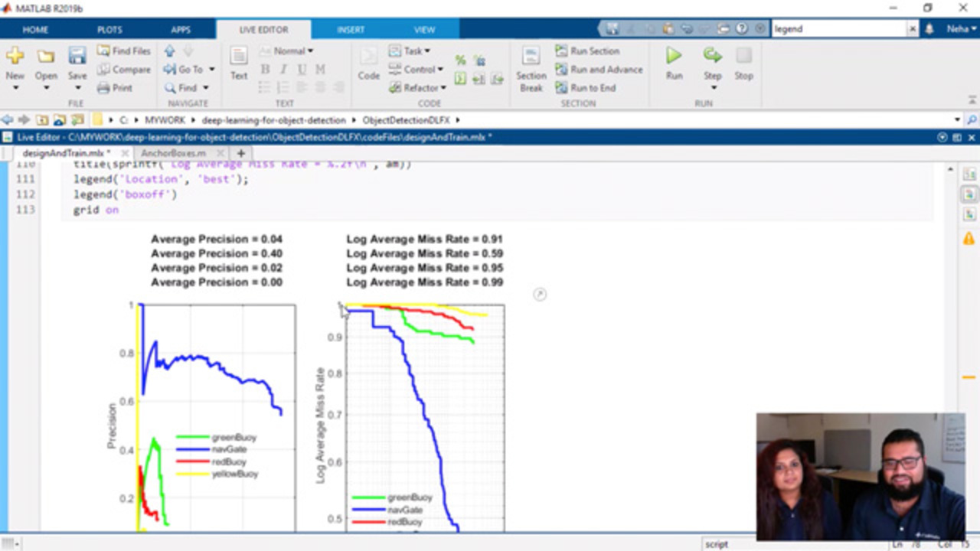Click the green Run button icon
Image resolution: width=980 pixels, height=551 pixels.
tap(674, 56)
